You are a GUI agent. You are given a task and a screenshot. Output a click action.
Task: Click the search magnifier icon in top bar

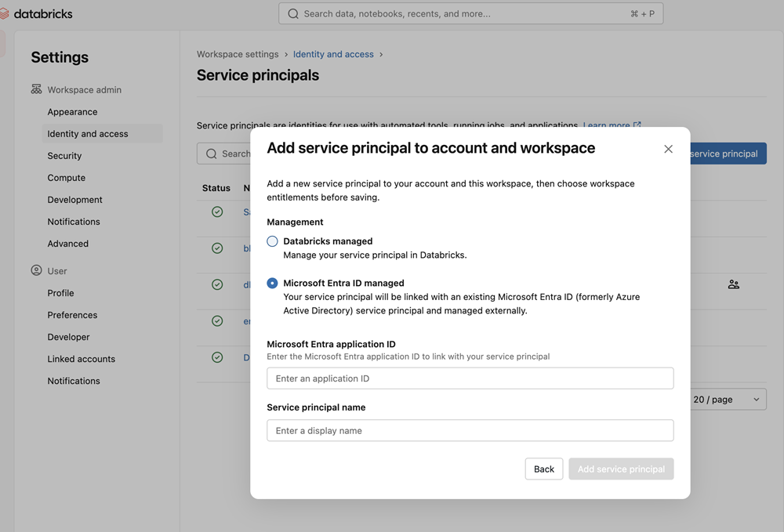click(x=293, y=13)
